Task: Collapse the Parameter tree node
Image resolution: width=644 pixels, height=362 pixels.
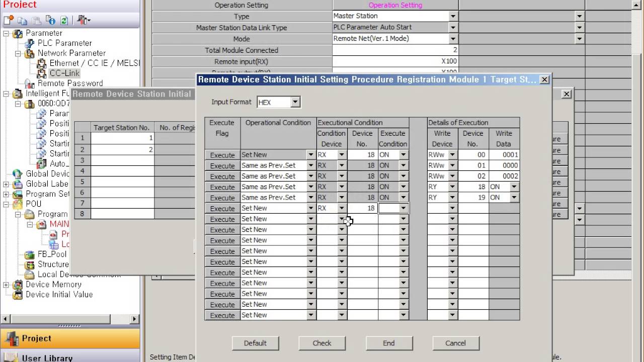Action: (6, 33)
